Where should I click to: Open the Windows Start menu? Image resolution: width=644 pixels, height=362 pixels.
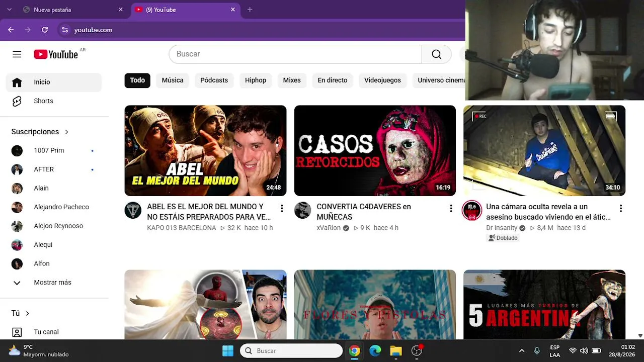[x=228, y=351]
